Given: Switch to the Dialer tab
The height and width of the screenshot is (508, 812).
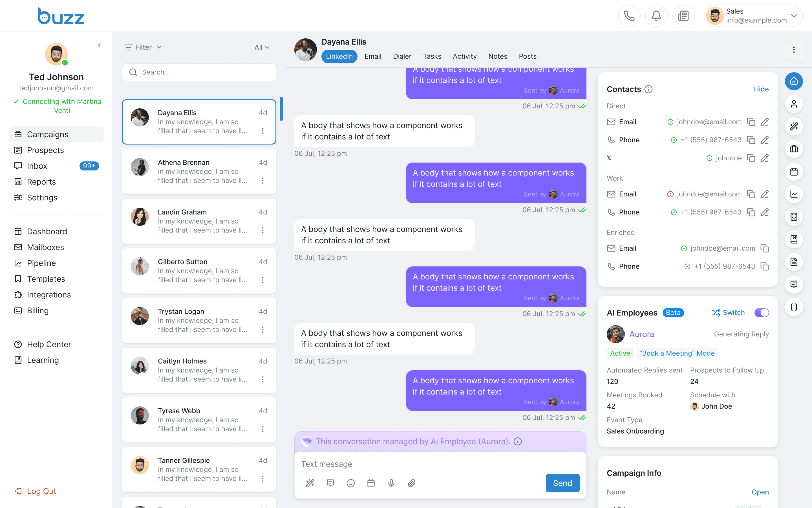Looking at the screenshot, I should coord(402,56).
